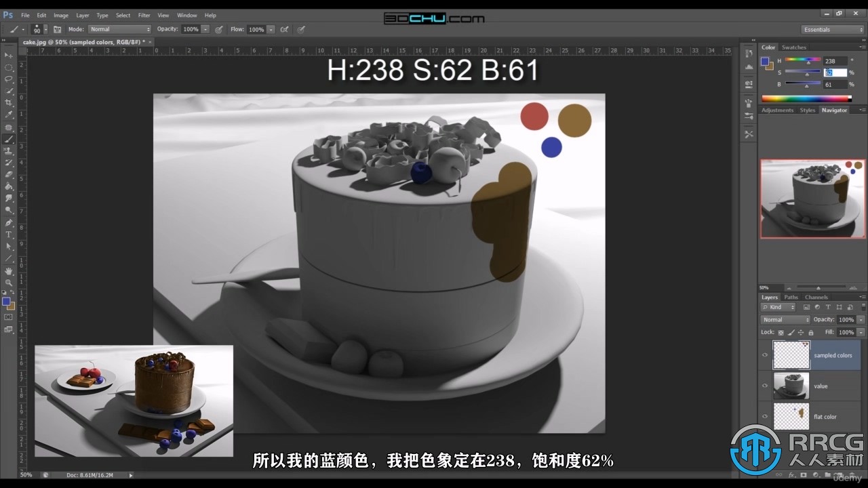Select the Pen tool
The width and height of the screenshot is (868, 488).
(9, 222)
